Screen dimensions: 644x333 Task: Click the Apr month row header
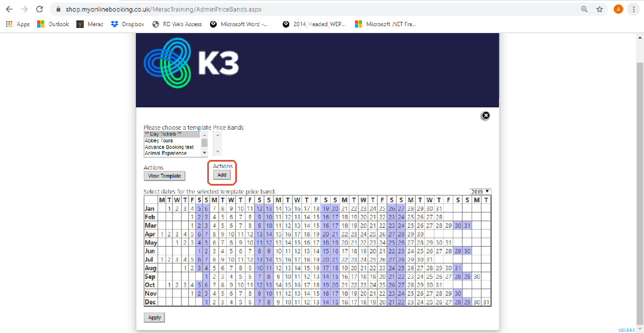pos(151,234)
